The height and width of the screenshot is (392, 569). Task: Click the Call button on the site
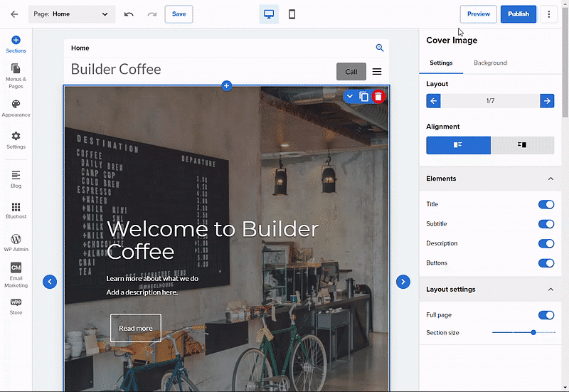pyautogui.click(x=351, y=72)
